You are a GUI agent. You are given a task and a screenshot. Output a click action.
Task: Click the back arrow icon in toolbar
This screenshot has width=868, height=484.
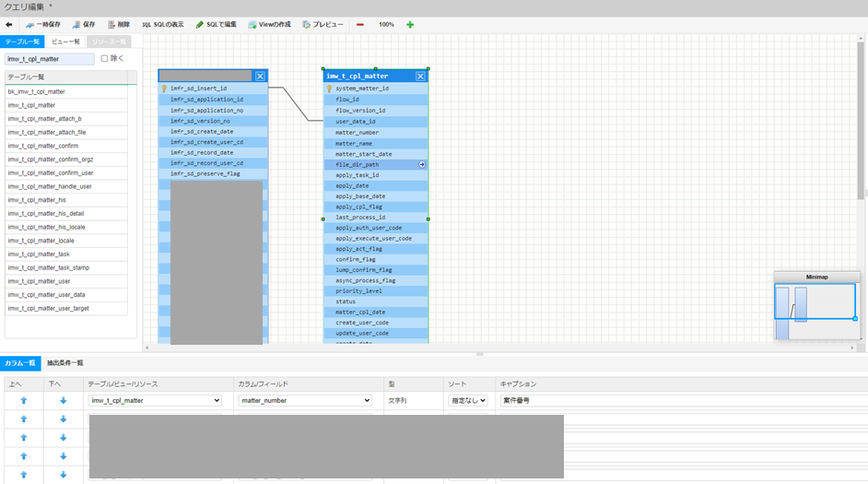[x=9, y=24]
